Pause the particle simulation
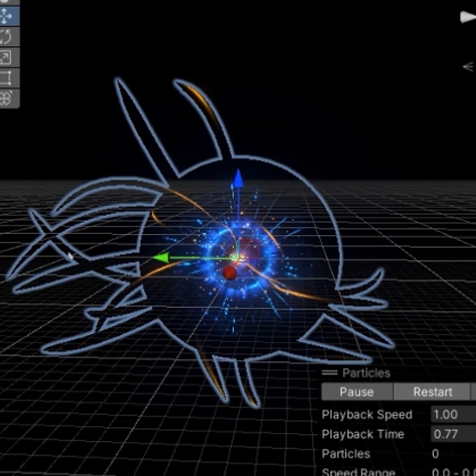 click(x=357, y=392)
